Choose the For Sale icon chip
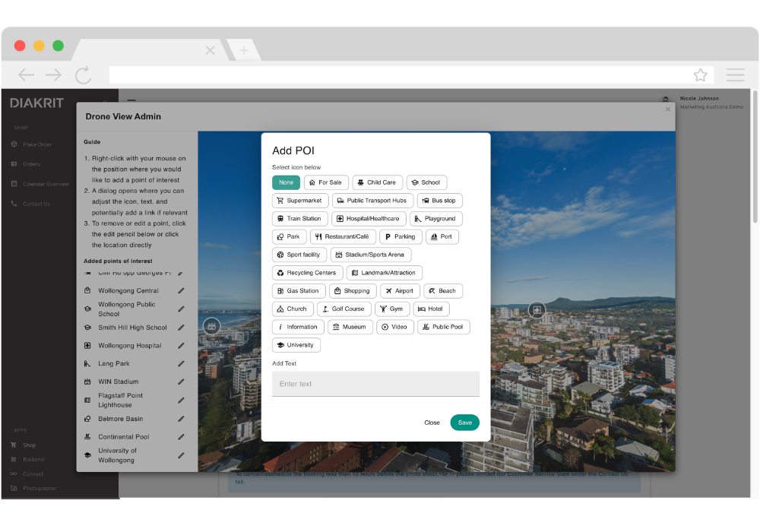 326,182
